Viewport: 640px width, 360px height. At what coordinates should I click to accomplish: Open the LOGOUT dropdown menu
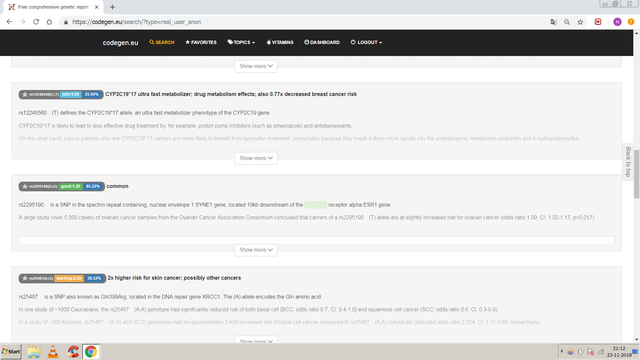(x=366, y=42)
